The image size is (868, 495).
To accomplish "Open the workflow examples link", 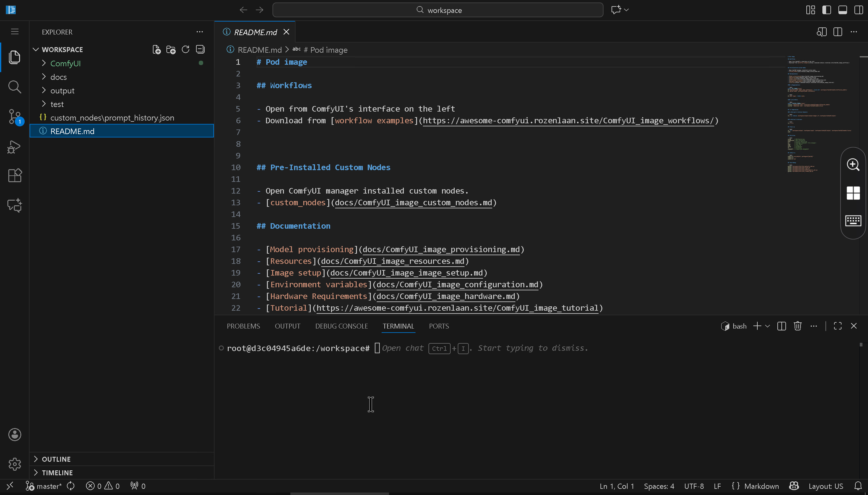I will (568, 120).
